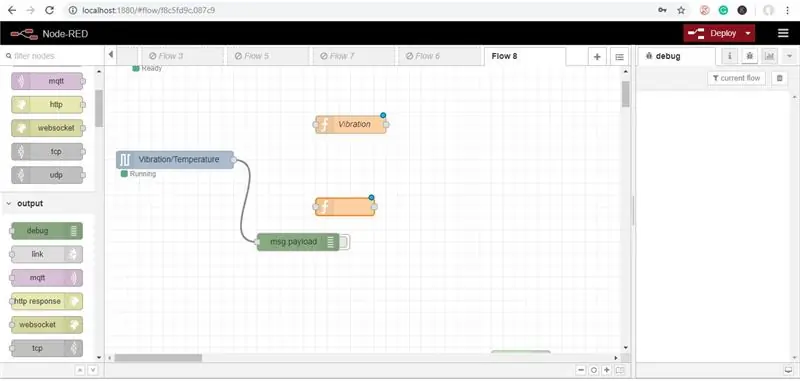Open the info sidebar tab icon
This screenshot has height=381, width=800.
tap(730, 56)
